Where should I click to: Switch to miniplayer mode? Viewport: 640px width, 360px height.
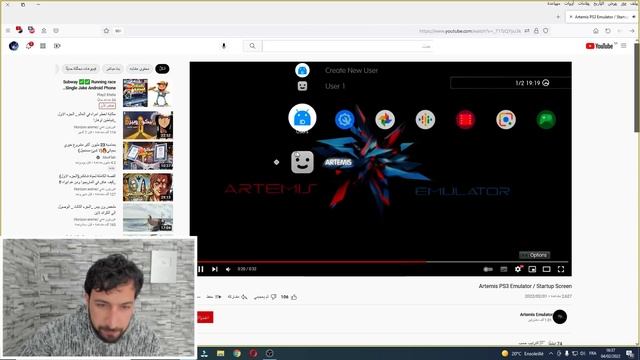pos(532,269)
